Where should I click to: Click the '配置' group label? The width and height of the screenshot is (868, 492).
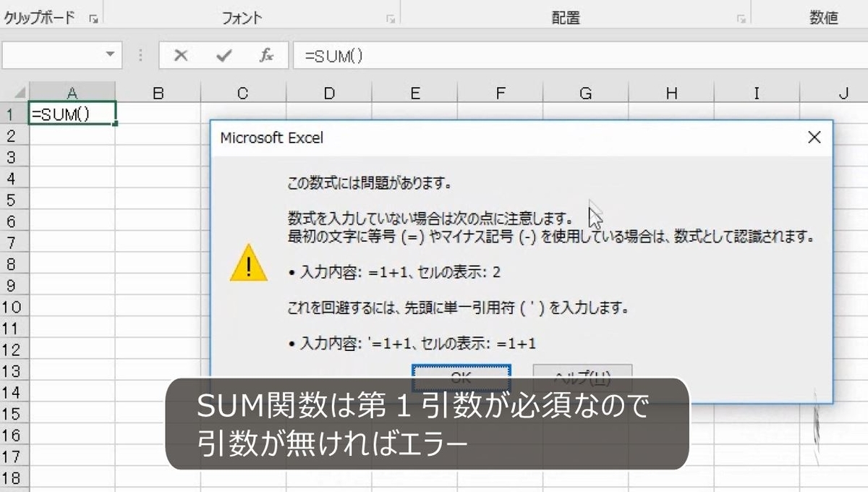566,18
